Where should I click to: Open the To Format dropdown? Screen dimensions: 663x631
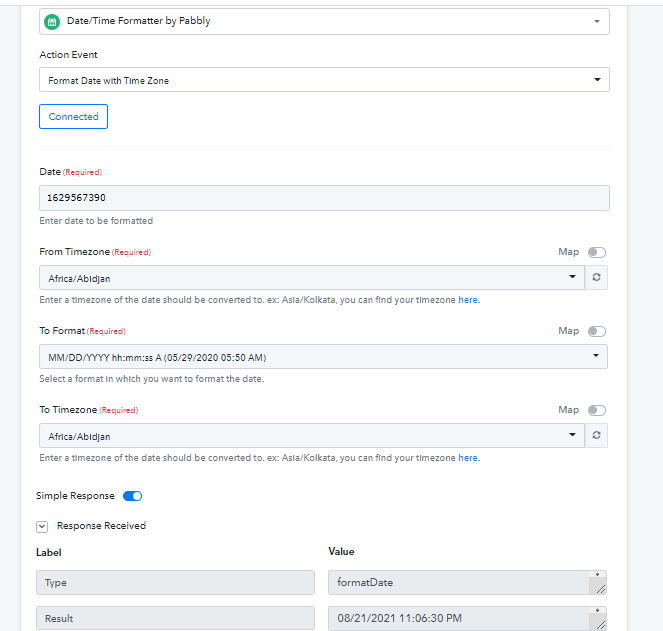323,357
